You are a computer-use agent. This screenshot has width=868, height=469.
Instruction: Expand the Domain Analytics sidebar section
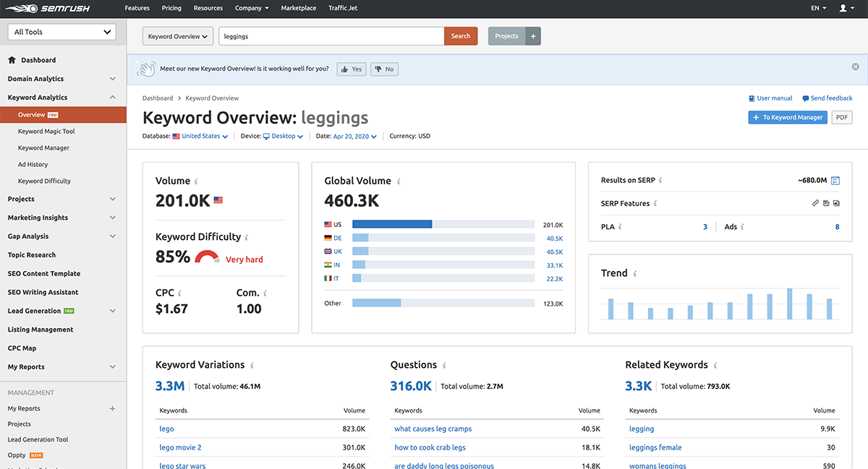tap(63, 79)
